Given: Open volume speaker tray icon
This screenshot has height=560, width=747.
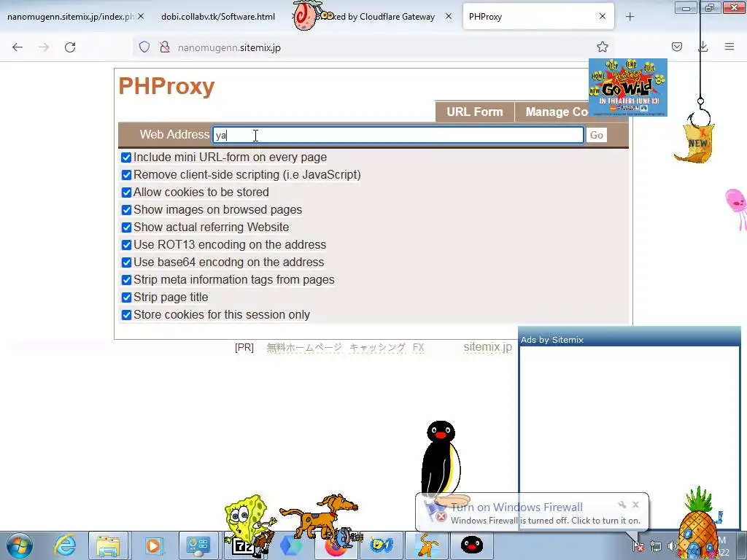Looking at the screenshot, I should (x=672, y=546).
